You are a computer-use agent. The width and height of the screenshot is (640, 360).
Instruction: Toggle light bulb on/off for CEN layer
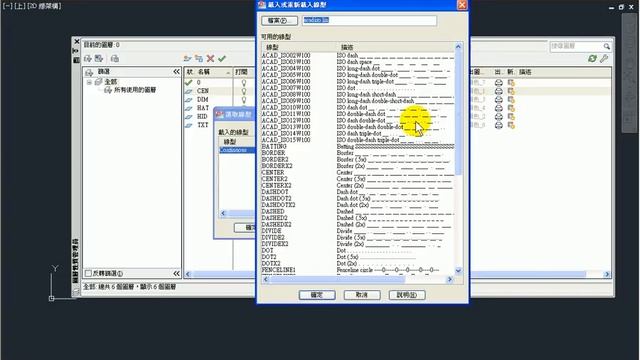click(244, 91)
